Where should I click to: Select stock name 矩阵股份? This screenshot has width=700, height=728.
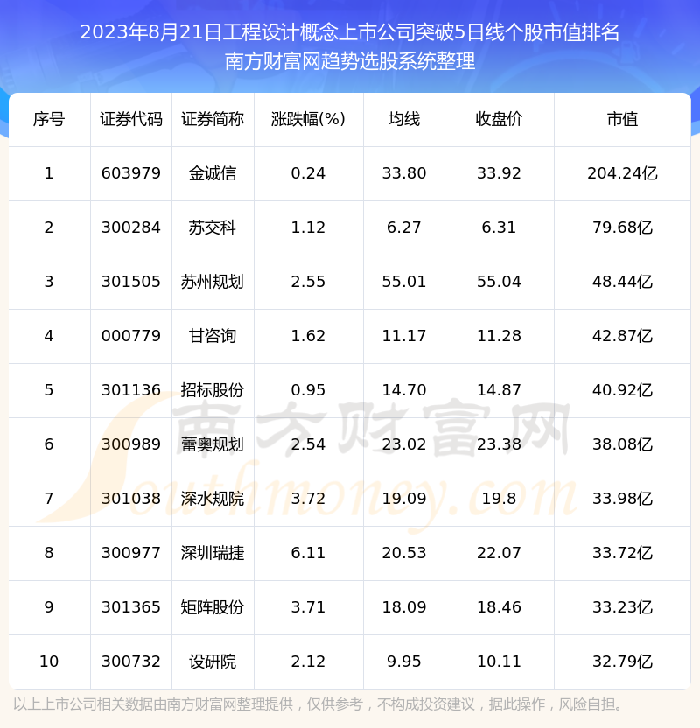pyautogui.click(x=213, y=607)
